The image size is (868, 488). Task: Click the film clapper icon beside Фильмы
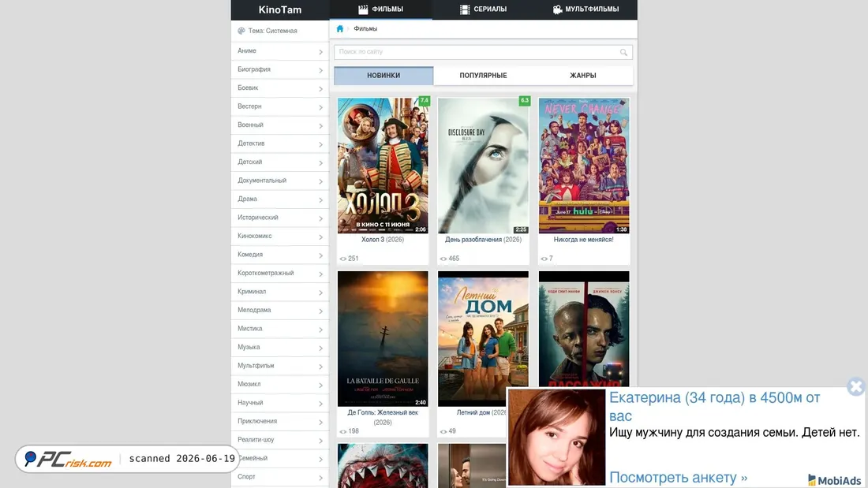point(363,9)
